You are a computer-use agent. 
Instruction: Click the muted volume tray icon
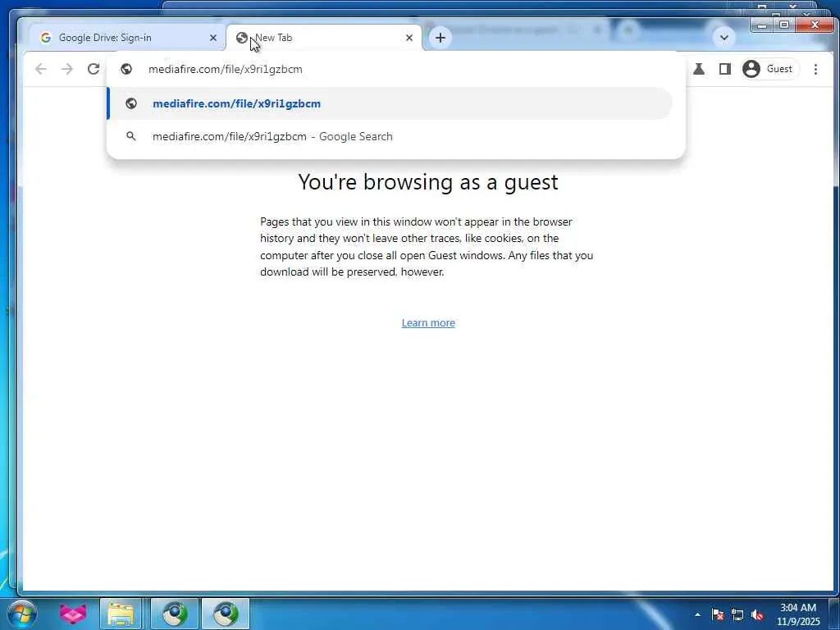click(x=757, y=614)
